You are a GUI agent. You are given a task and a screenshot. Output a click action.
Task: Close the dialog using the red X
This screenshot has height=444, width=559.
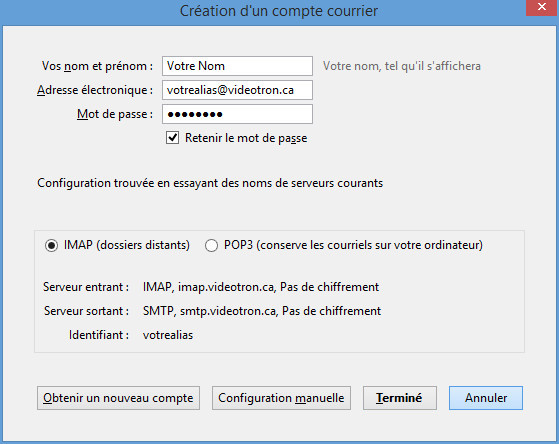coord(542,7)
